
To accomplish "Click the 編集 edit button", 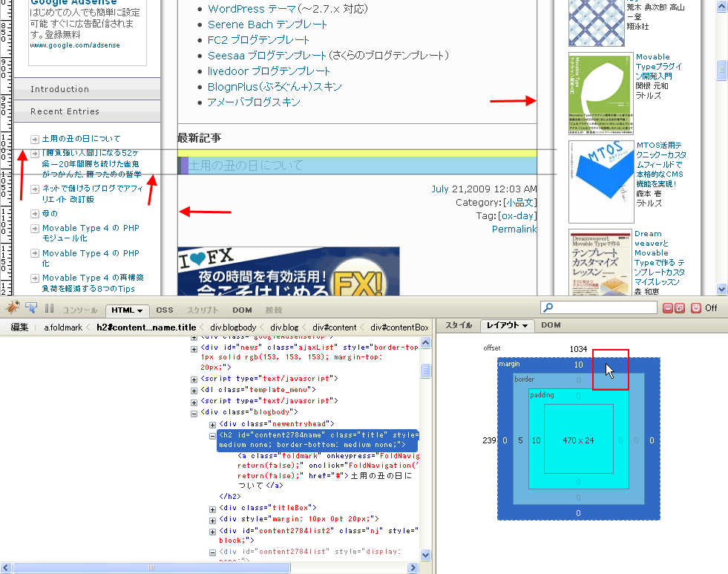I will 19,327.
